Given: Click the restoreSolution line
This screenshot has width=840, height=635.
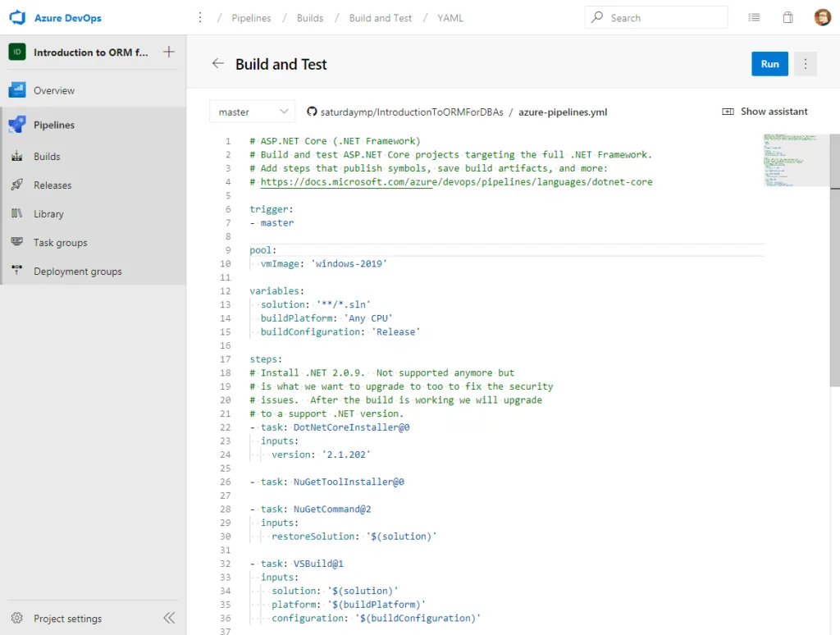Looking at the screenshot, I should (354, 537).
